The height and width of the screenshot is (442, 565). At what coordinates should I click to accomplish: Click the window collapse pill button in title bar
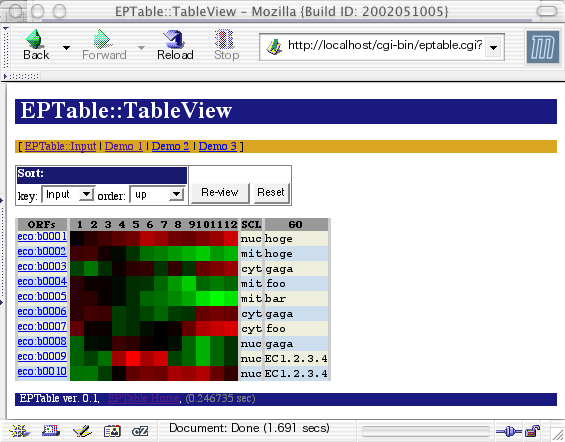click(547, 11)
